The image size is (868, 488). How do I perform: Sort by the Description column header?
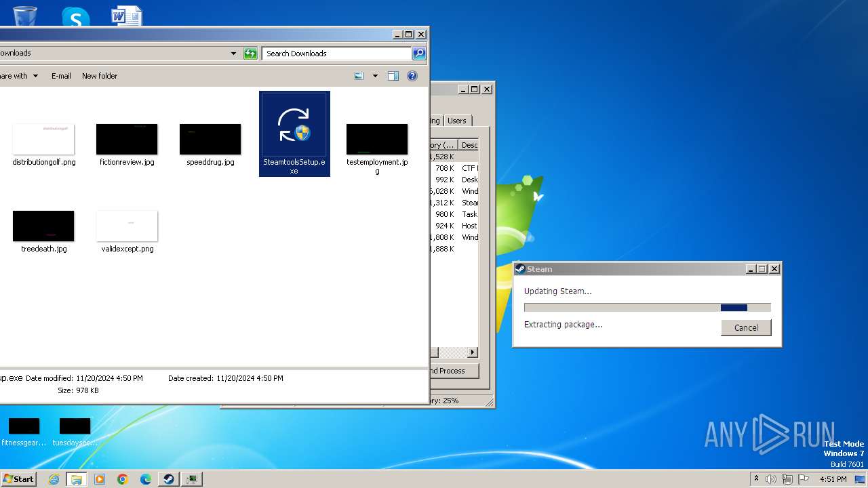[469, 145]
